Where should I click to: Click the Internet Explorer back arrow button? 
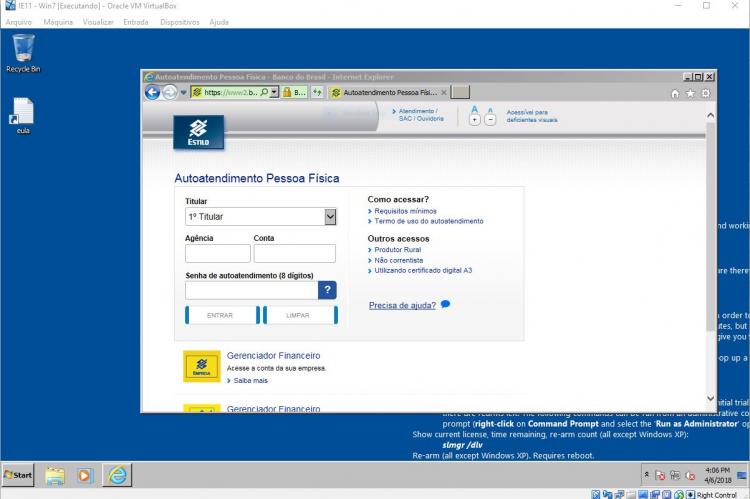(x=153, y=92)
